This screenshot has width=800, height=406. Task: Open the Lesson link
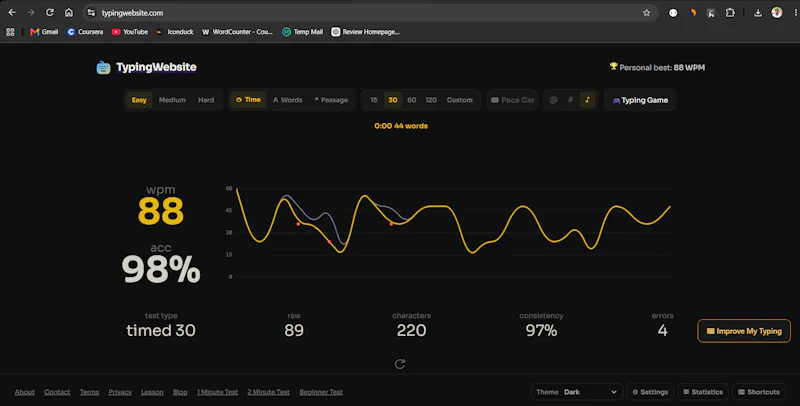152,392
